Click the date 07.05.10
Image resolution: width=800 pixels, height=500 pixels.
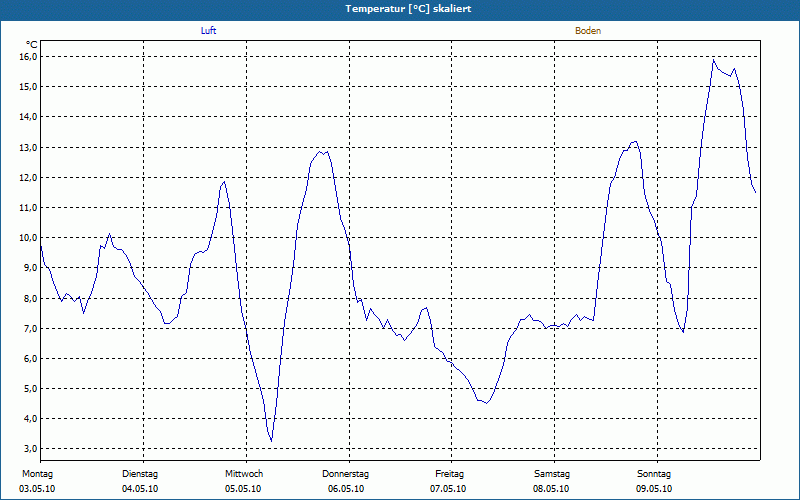(448, 489)
